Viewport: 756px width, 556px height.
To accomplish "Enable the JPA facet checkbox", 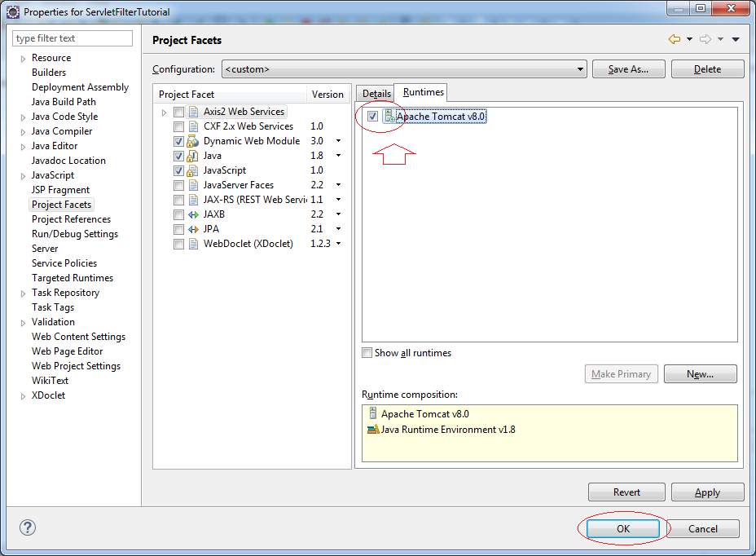I will [179, 229].
